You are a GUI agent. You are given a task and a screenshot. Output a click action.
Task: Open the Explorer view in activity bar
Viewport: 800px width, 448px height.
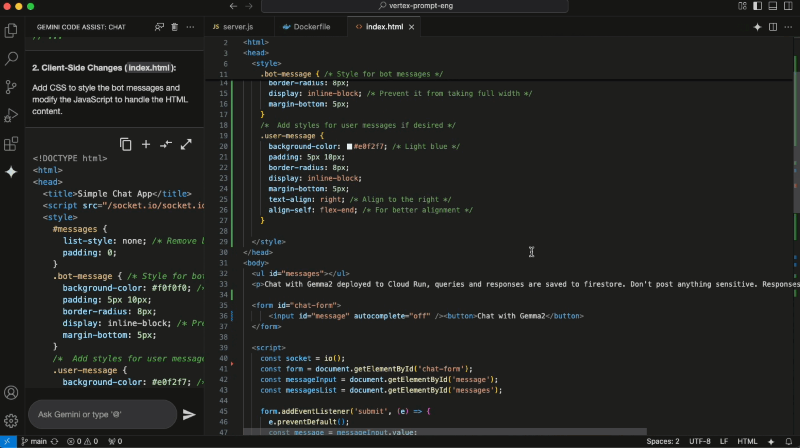[x=11, y=31]
